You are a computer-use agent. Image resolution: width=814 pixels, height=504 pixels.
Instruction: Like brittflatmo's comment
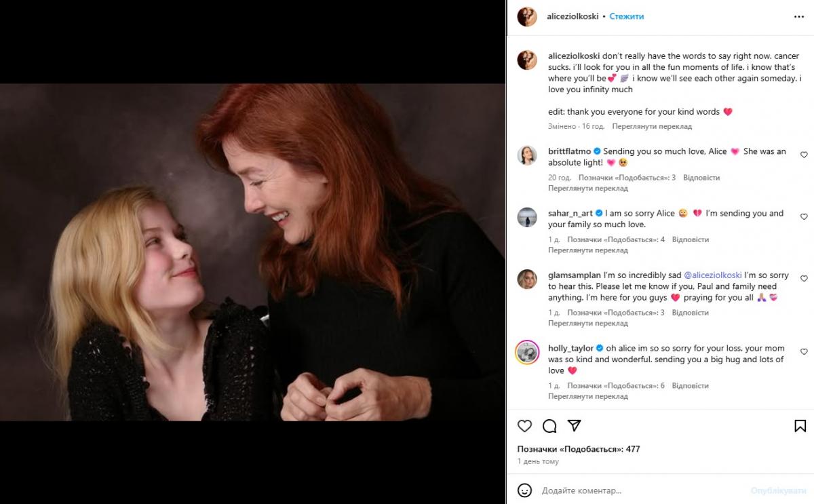pos(804,155)
